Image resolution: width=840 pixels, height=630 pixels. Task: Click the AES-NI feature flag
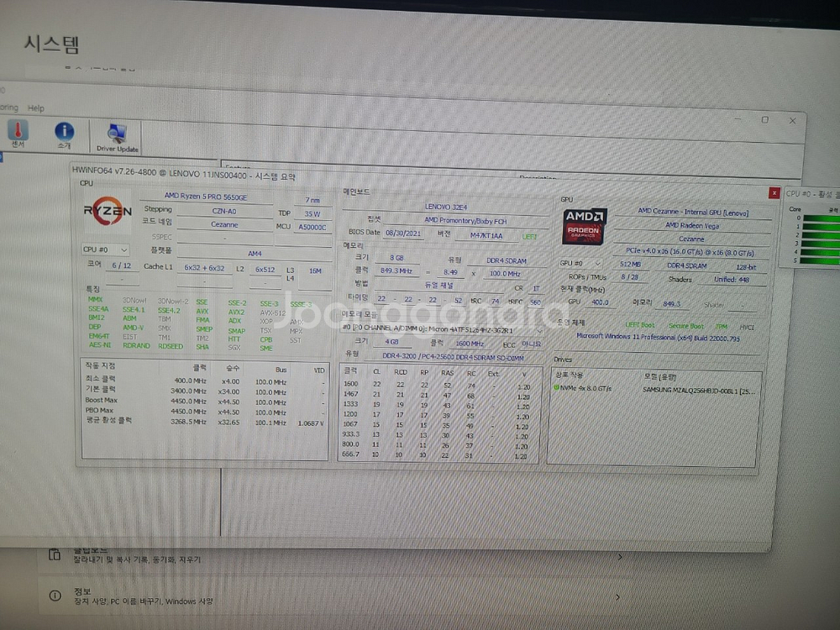point(100,345)
